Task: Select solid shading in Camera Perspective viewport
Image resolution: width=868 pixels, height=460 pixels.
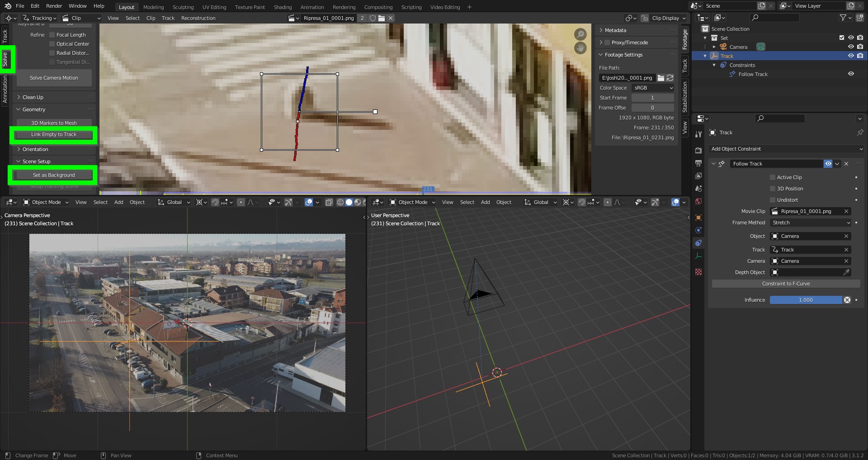Action: tap(349, 202)
